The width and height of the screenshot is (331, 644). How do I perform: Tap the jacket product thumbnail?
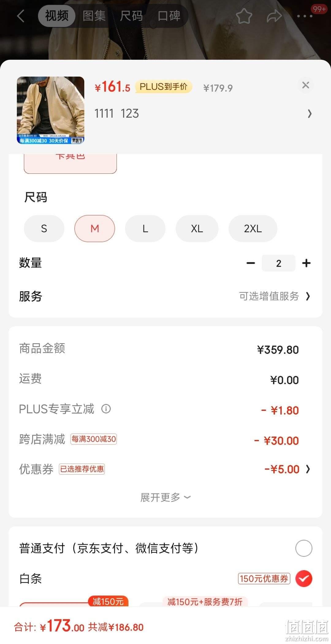coord(51,110)
